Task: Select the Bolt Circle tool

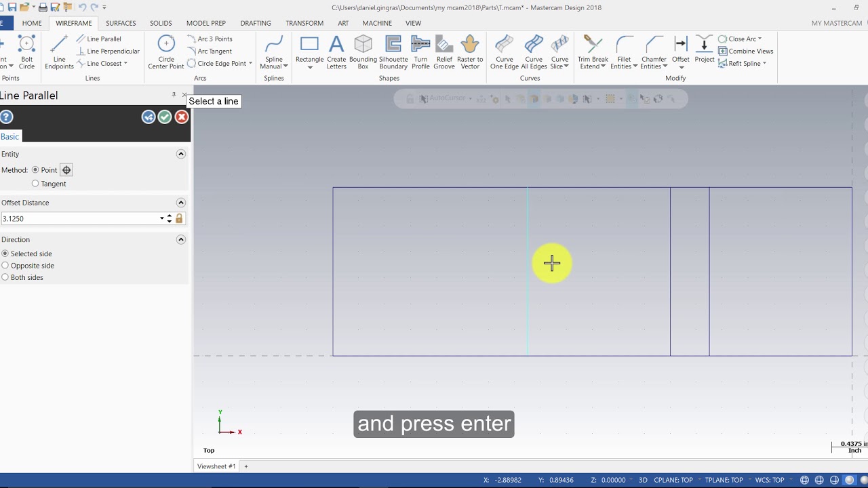Action: click(26, 53)
